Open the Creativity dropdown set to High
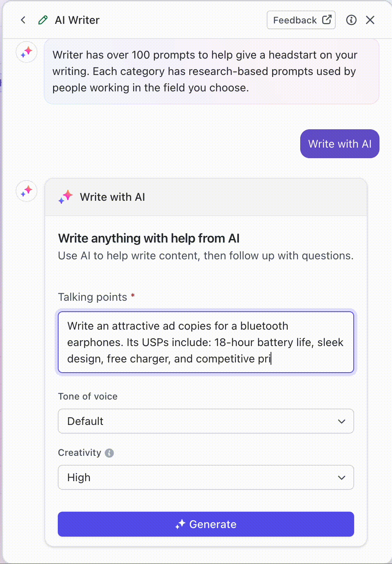392x564 pixels. coord(206,477)
